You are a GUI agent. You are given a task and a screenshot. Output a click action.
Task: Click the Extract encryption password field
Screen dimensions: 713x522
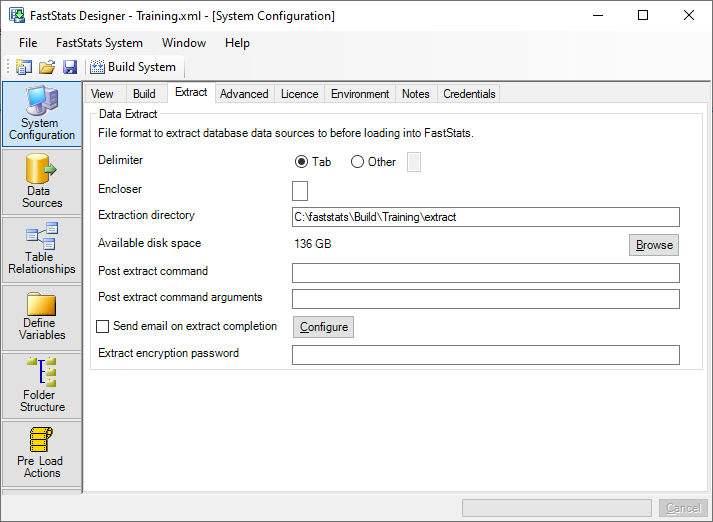tap(486, 355)
